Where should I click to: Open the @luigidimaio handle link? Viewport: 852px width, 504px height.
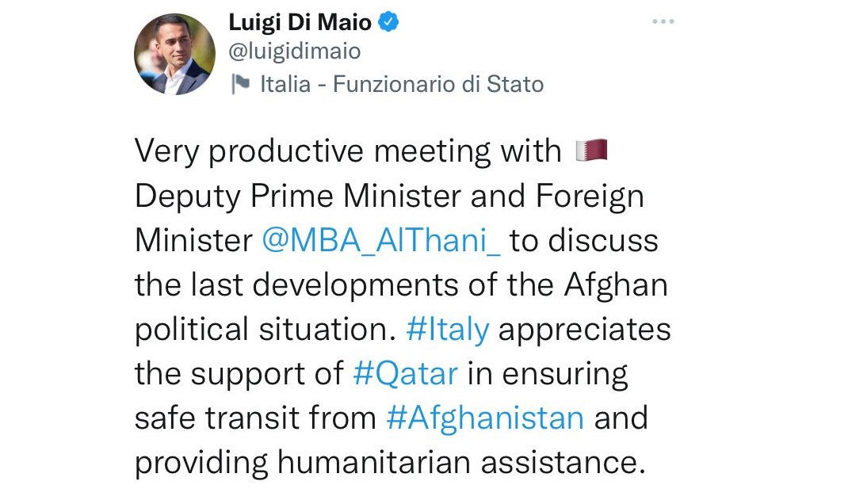(294, 52)
